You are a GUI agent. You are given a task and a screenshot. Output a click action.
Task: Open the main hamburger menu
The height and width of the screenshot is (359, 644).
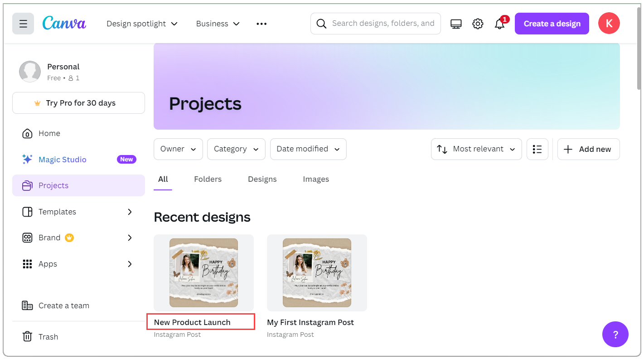pyautogui.click(x=23, y=23)
